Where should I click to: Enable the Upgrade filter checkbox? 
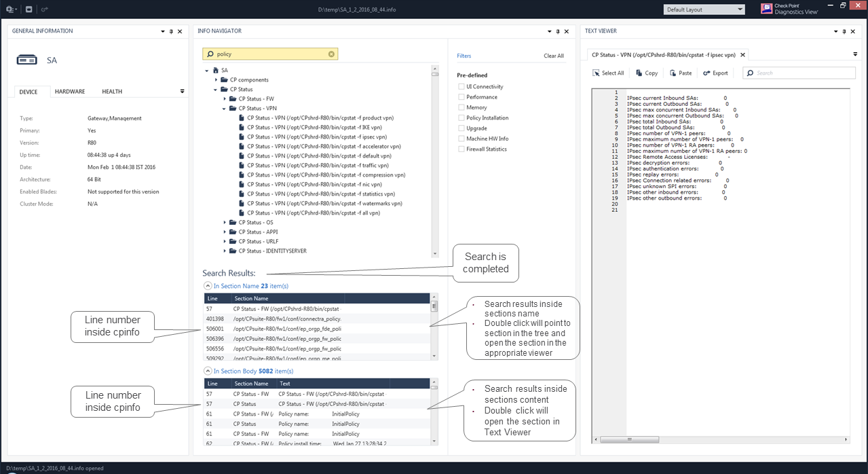[x=461, y=128]
